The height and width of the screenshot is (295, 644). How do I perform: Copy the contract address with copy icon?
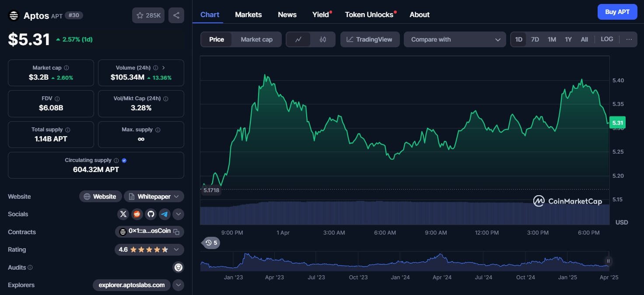click(x=176, y=232)
